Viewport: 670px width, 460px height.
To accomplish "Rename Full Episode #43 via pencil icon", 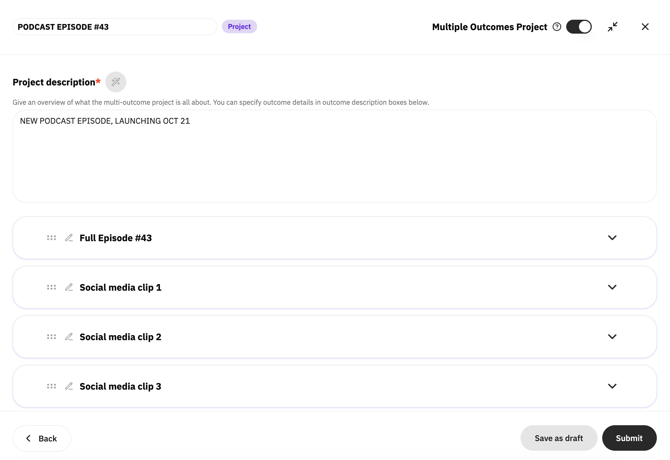I will click(69, 238).
